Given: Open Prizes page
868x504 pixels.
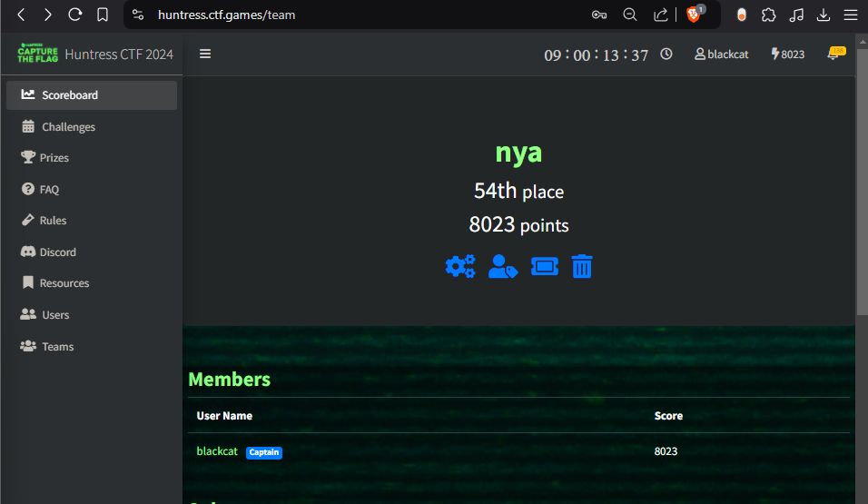Looking at the screenshot, I should click(92, 158).
